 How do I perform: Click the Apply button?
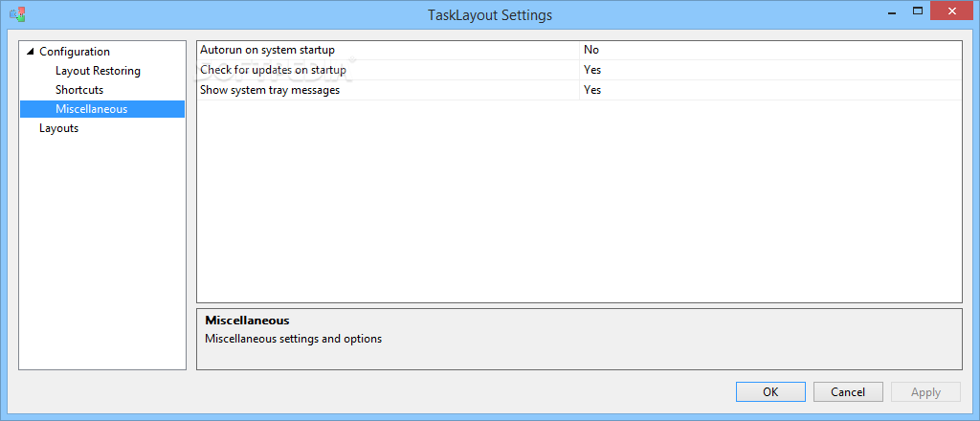click(925, 392)
